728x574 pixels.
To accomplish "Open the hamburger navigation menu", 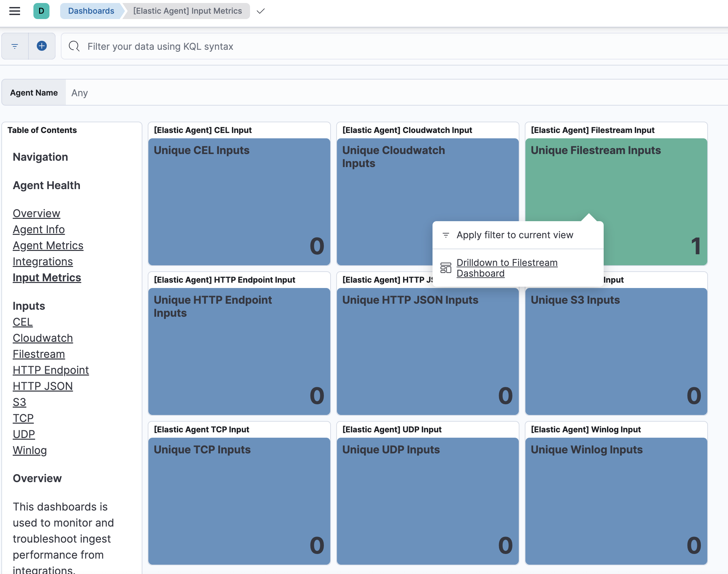I will click(14, 11).
